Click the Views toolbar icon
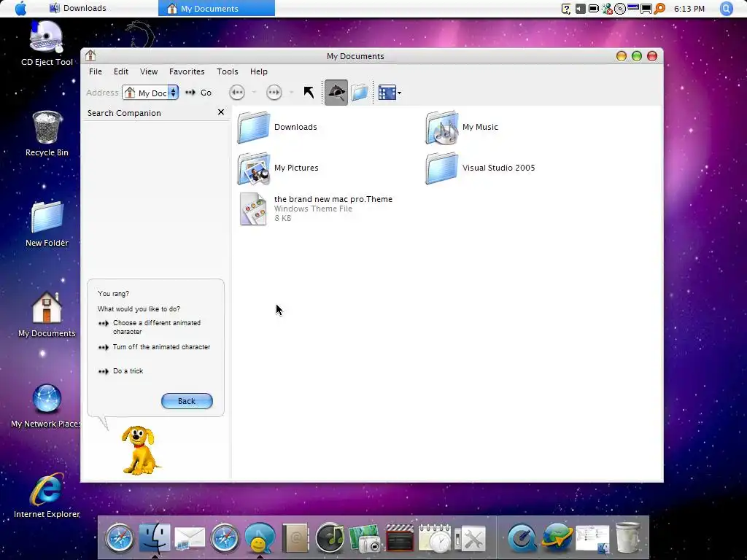Screen dimensions: 747x560 pos(387,93)
